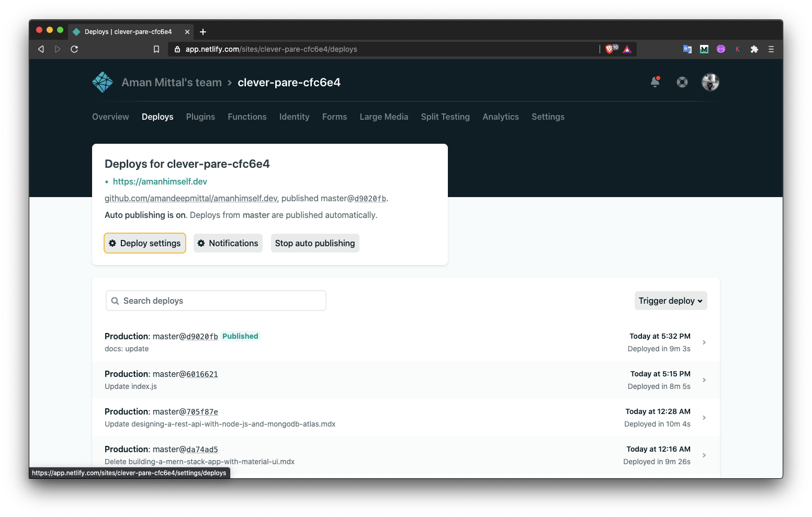Open the Large Media tab

[384, 117]
